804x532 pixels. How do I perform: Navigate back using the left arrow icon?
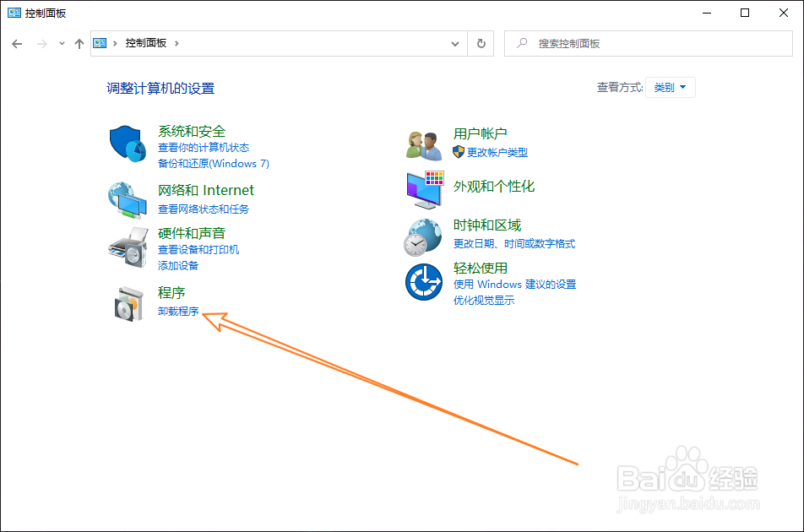17,43
